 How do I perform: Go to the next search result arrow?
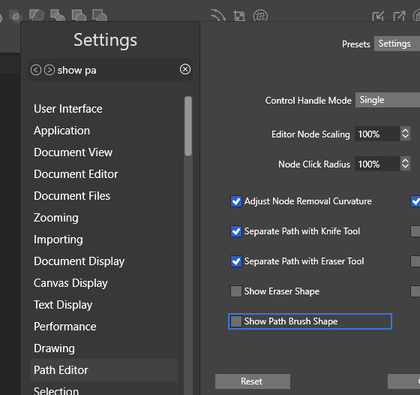tap(49, 70)
